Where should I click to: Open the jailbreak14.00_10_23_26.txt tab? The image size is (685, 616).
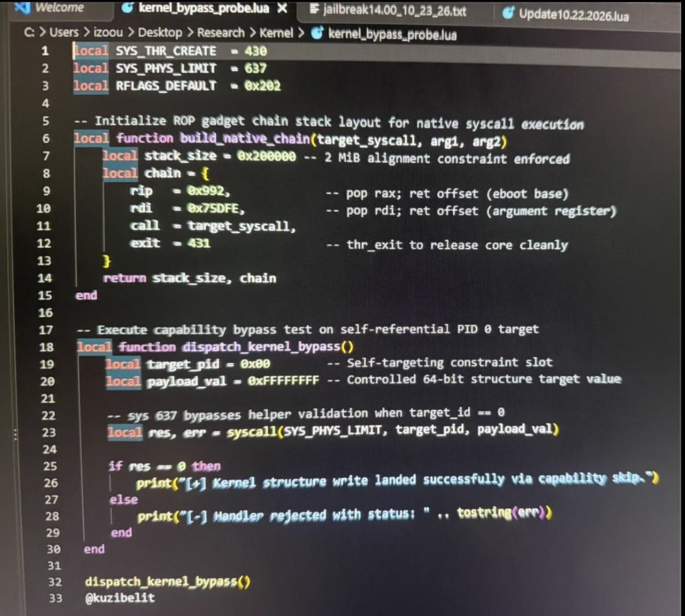tap(395, 10)
